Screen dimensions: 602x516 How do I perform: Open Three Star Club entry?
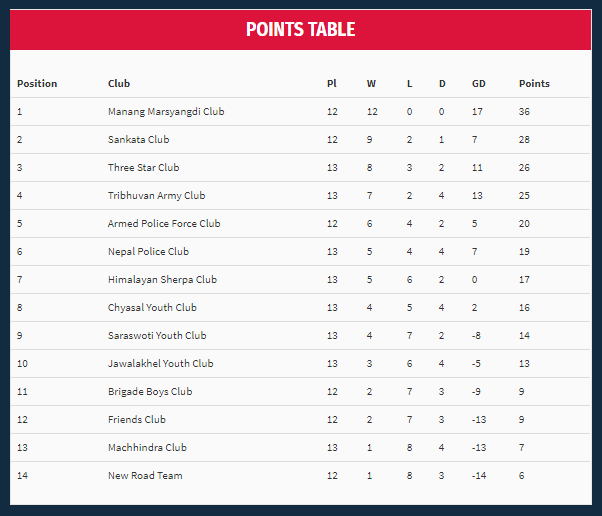(x=143, y=167)
